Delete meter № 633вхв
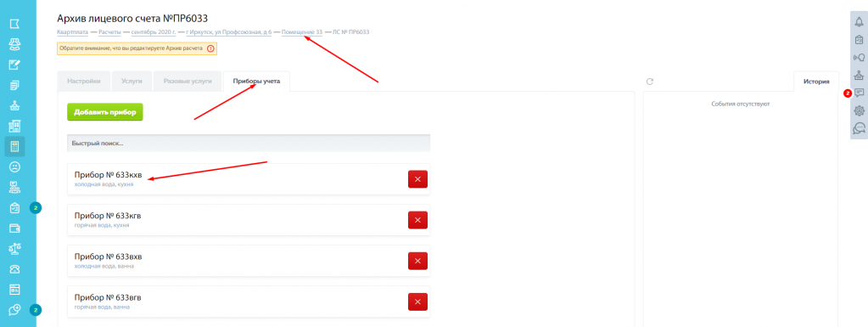 point(418,261)
